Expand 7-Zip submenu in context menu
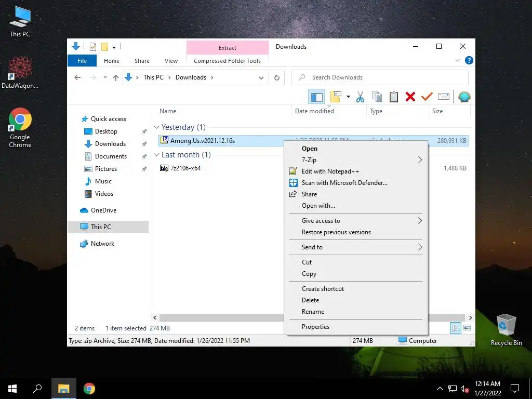Image resolution: width=532 pixels, height=399 pixels. pos(355,160)
